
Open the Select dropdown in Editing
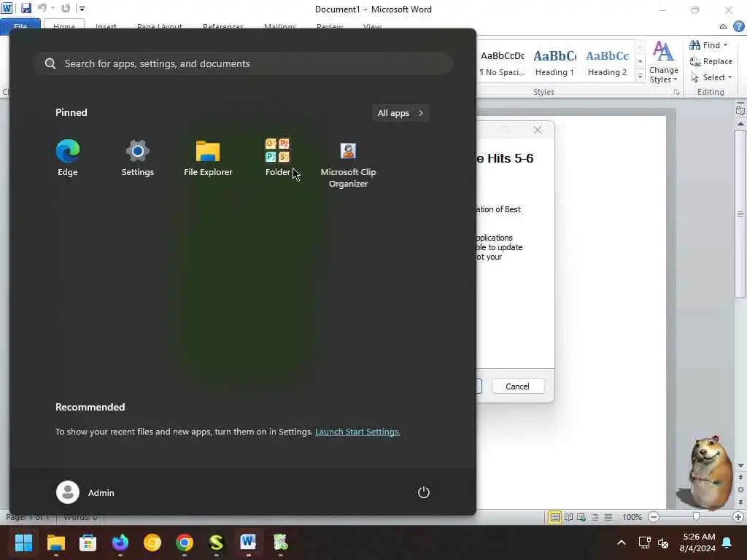click(711, 77)
